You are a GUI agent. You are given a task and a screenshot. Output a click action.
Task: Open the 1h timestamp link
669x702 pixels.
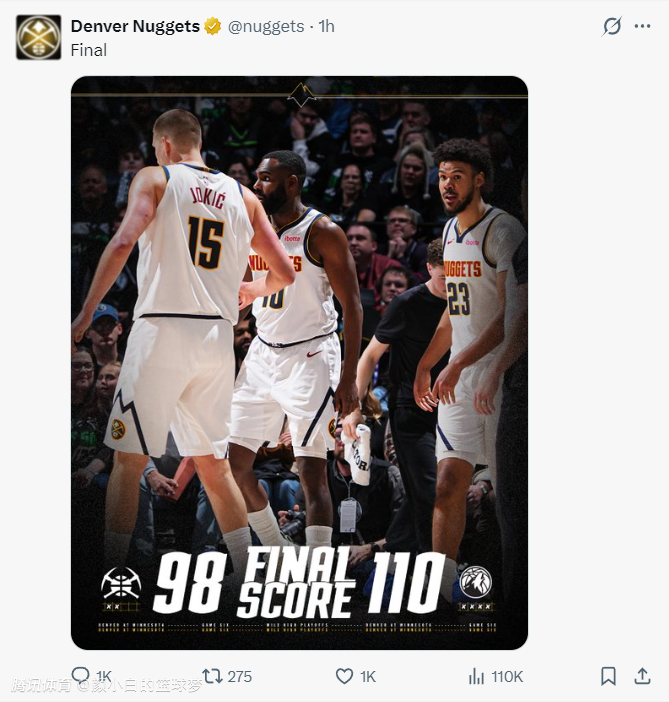tap(326, 26)
